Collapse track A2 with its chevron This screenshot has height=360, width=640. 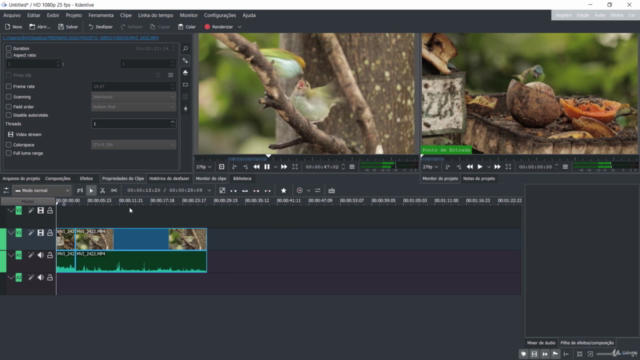[11, 278]
